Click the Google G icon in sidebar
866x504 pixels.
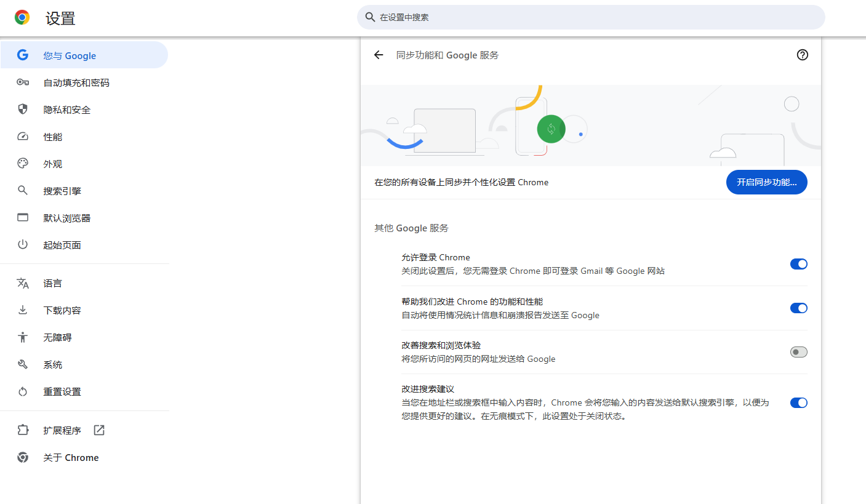pyautogui.click(x=23, y=55)
